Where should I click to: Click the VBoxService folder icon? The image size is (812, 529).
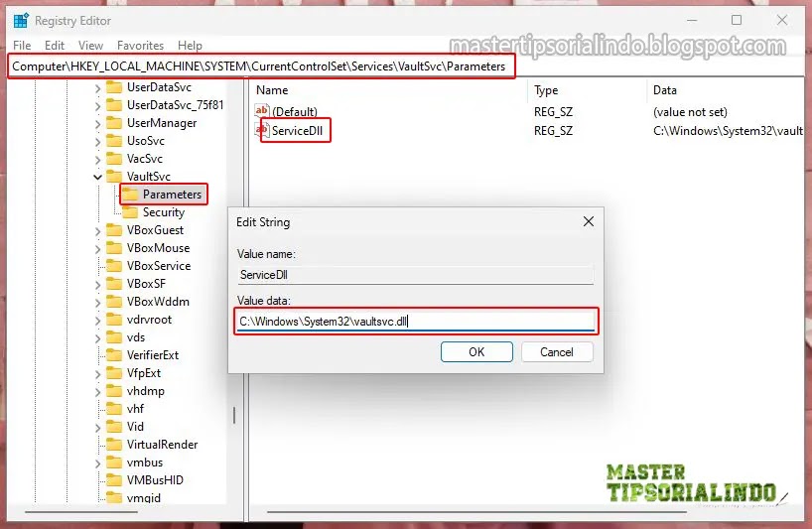(x=114, y=266)
